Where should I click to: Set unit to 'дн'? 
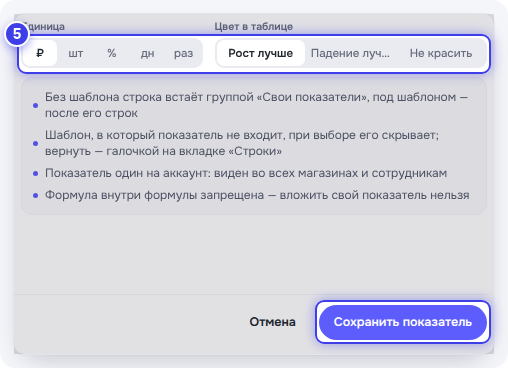pyautogui.click(x=147, y=53)
